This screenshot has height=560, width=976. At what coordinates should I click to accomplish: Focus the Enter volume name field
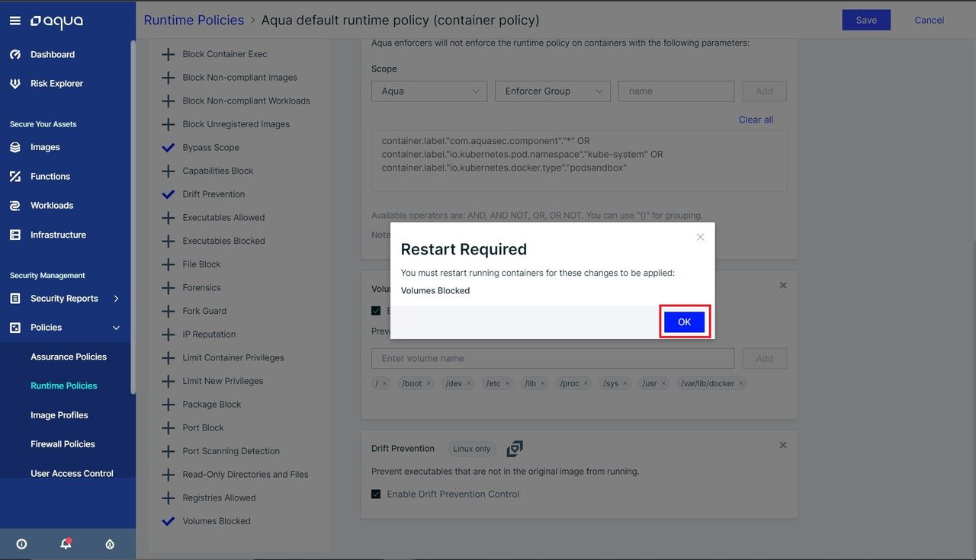tap(553, 359)
